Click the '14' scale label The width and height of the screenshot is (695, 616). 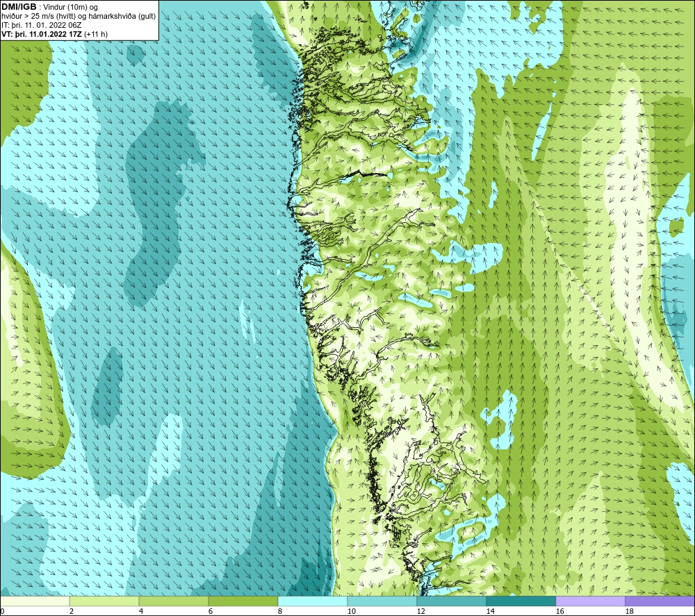click(490, 611)
